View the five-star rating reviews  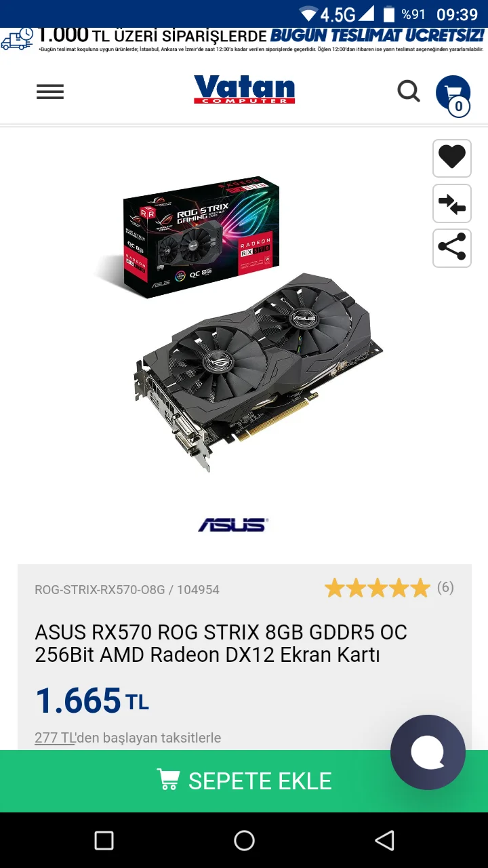click(x=377, y=588)
